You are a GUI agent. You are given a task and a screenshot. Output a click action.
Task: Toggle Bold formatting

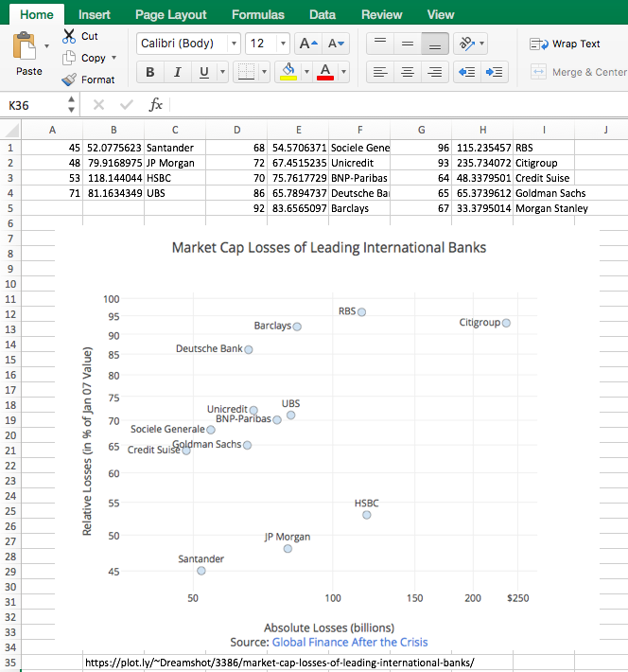click(x=150, y=72)
